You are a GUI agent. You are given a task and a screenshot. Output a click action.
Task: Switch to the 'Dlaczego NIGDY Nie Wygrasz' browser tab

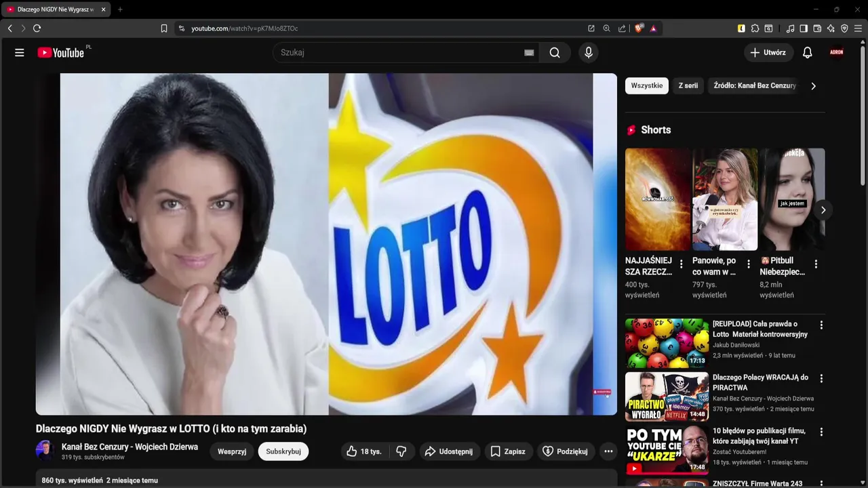coord(56,9)
